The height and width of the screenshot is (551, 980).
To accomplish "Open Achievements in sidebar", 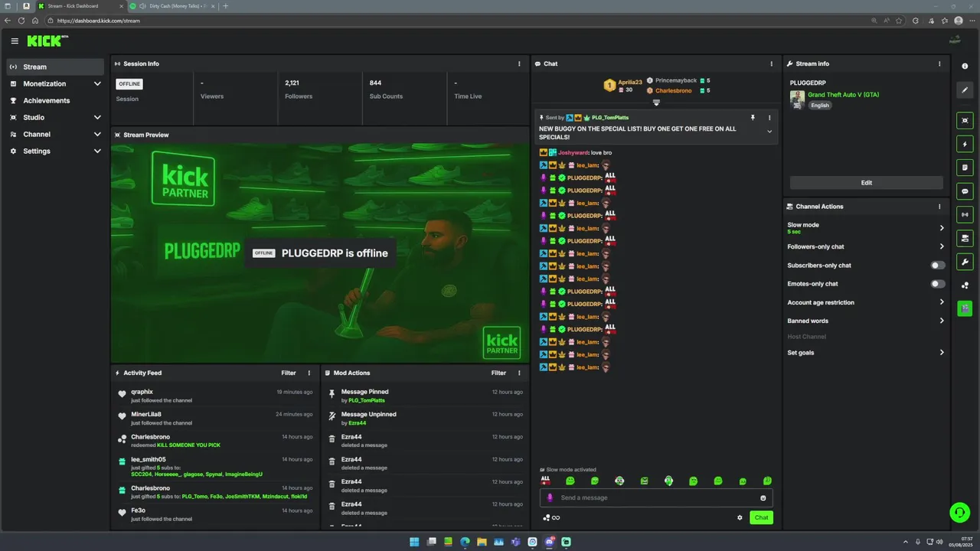I will point(55,100).
